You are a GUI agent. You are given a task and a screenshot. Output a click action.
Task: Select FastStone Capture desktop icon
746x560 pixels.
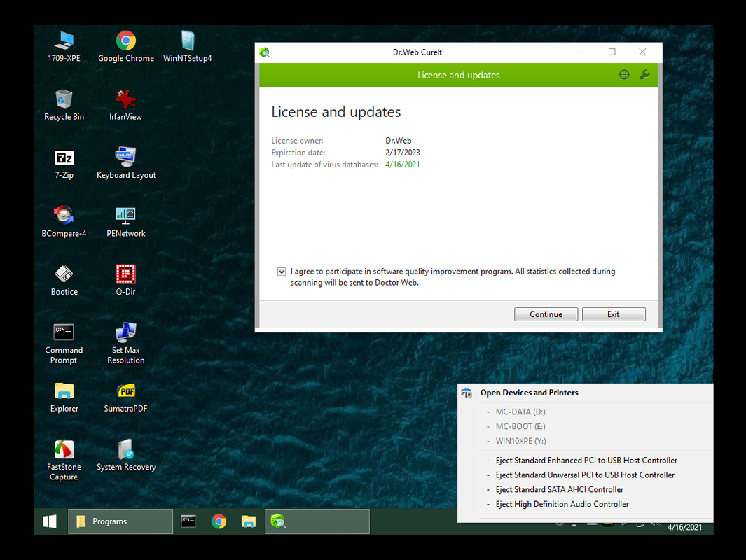point(64,461)
